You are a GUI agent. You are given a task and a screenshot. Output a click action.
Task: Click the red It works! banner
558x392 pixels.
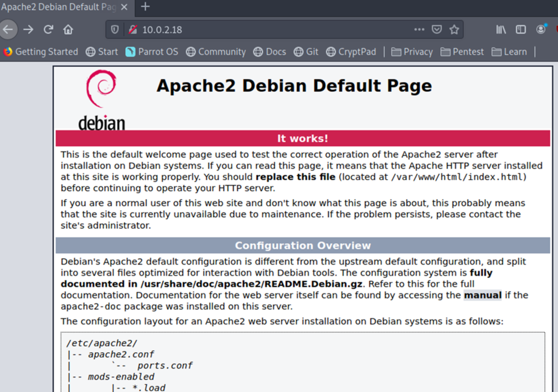click(303, 138)
